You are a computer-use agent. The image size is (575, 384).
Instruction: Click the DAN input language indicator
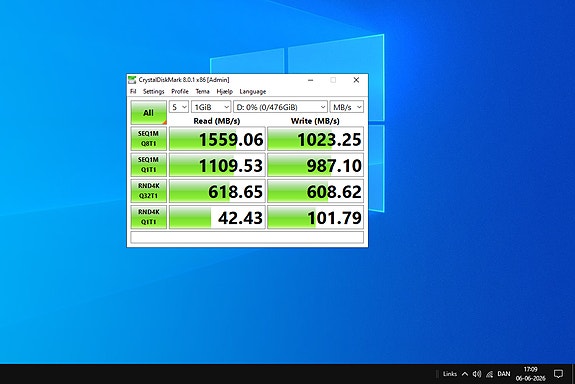click(504, 374)
